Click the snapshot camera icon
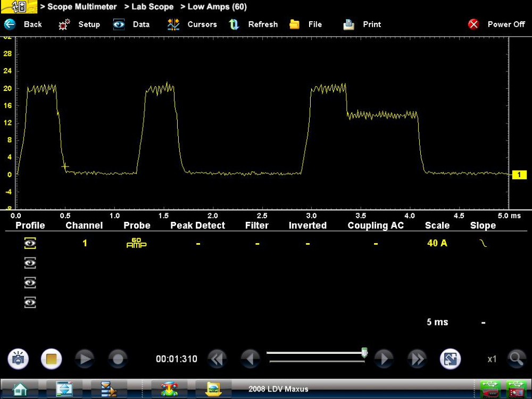The image size is (532, 399). coord(18,359)
